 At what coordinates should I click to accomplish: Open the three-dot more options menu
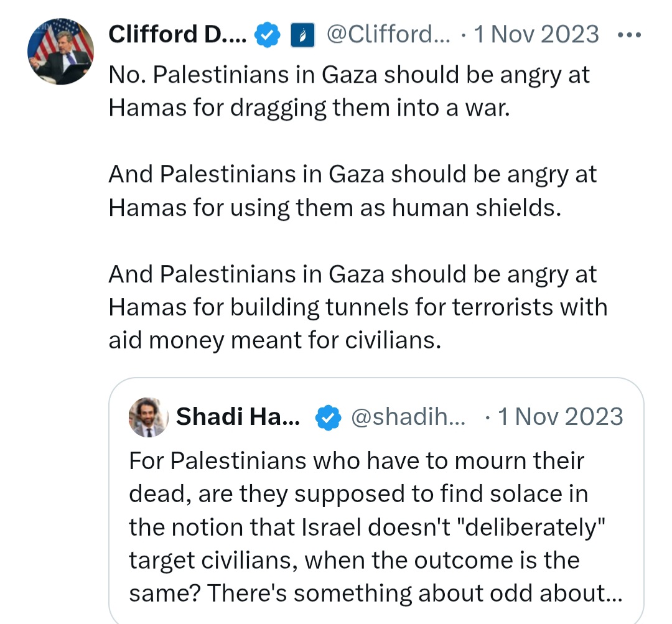(629, 35)
